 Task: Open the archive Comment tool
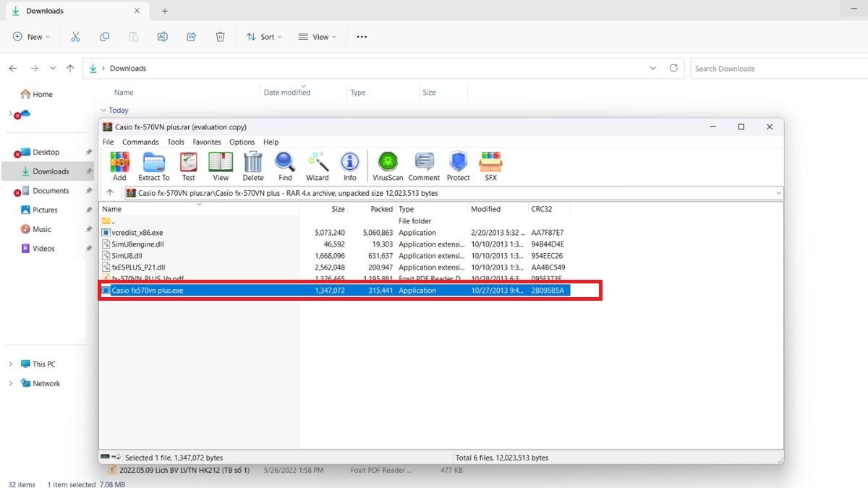[424, 166]
